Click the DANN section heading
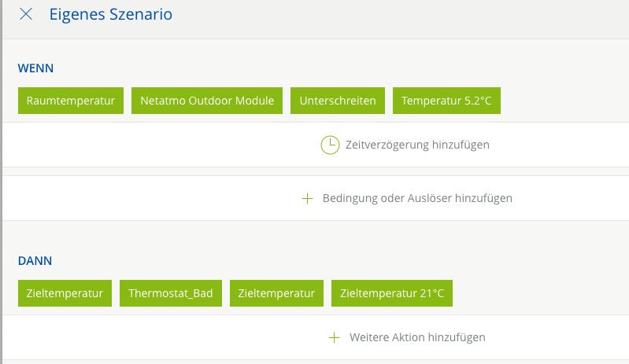Image resolution: width=629 pixels, height=364 pixels. (x=35, y=260)
